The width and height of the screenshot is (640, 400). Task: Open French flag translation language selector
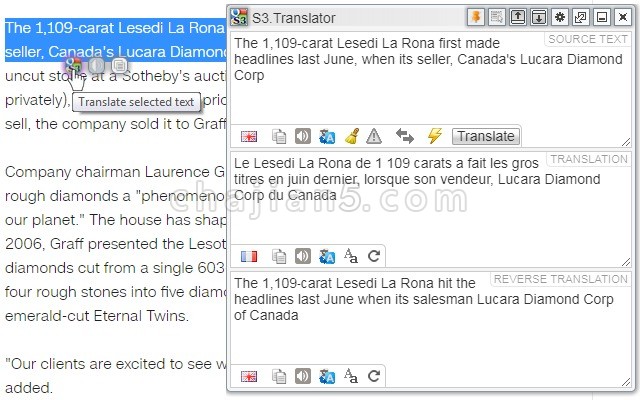(x=249, y=256)
